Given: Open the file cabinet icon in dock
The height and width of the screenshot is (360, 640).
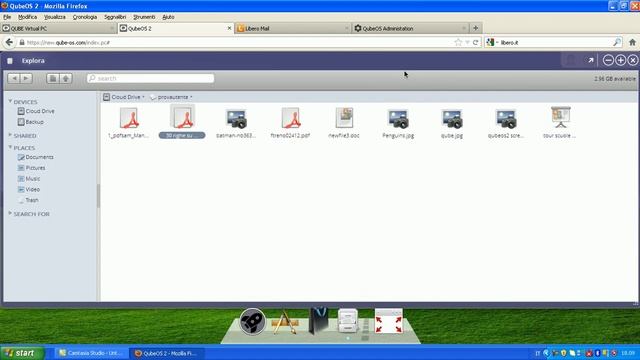Looking at the screenshot, I should point(348,321).
